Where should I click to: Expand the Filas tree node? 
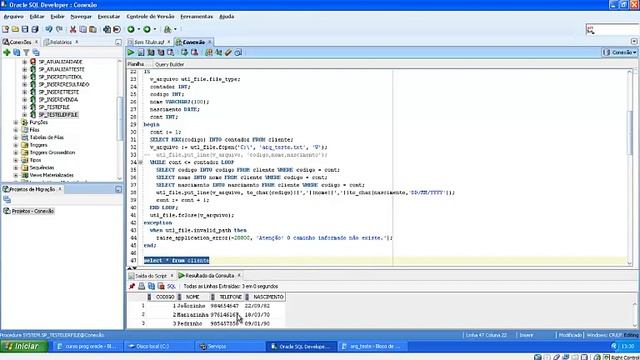click(x=16, y=130)
